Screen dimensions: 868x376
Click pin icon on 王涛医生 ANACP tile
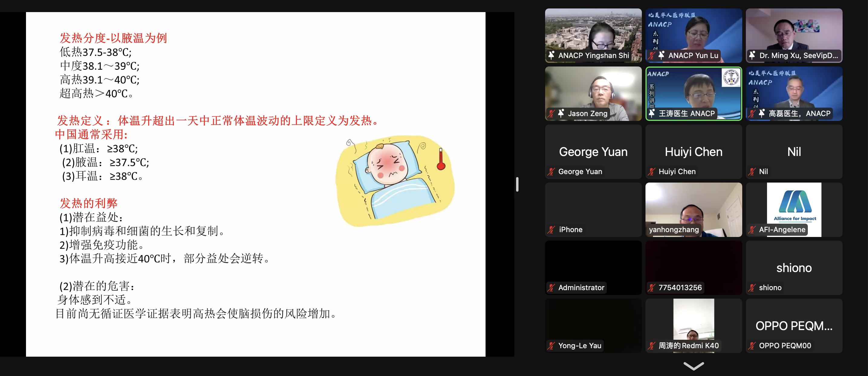point(652,114)
